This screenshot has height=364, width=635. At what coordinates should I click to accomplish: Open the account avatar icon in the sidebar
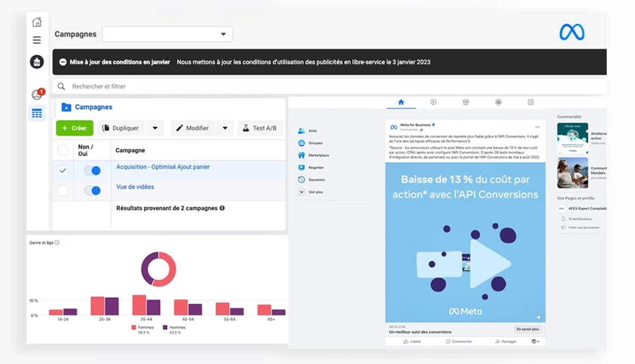pos(37,61)
